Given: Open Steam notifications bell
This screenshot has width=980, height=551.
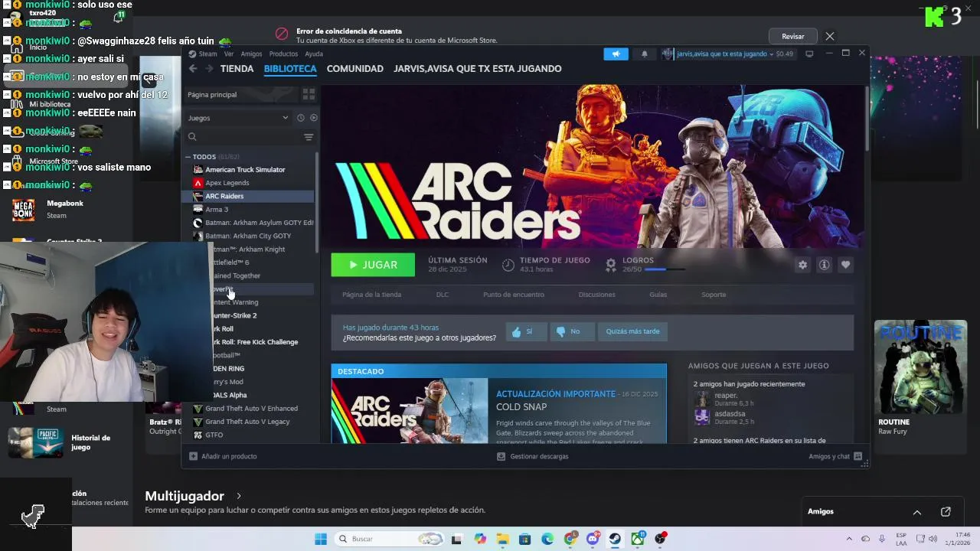Looking at the screenshot, I should (644, 54).
